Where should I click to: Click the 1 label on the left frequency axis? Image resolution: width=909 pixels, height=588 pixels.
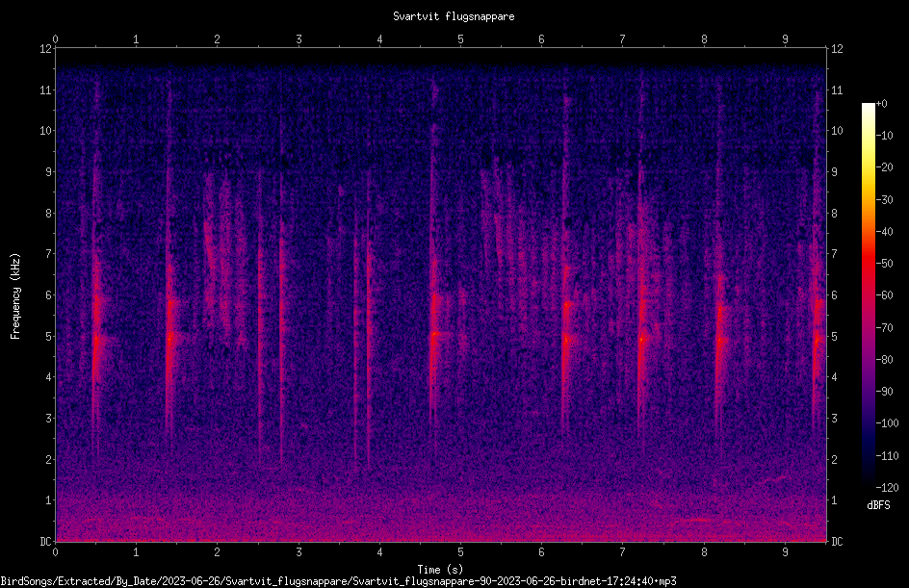point(49,500)
